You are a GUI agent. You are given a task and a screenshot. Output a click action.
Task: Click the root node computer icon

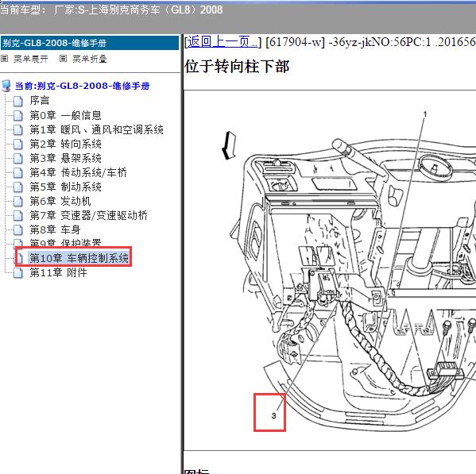click(6, 86)
